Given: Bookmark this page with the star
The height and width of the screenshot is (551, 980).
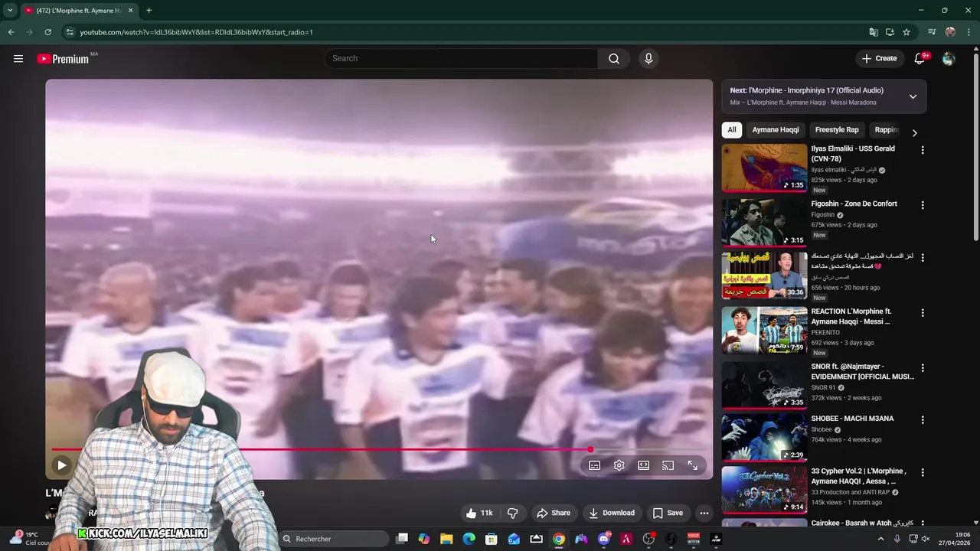Looking at the screenshot, I should pyautogui.click(x=906, y=32).
